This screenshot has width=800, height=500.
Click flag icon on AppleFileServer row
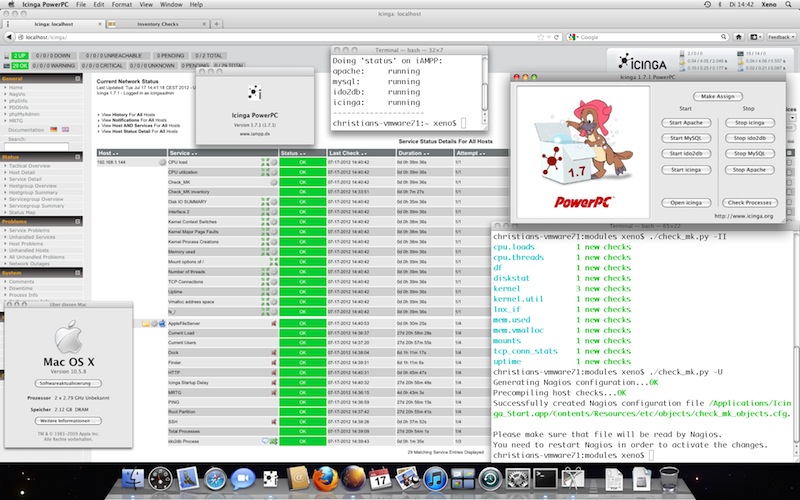[x=274, y=323]
